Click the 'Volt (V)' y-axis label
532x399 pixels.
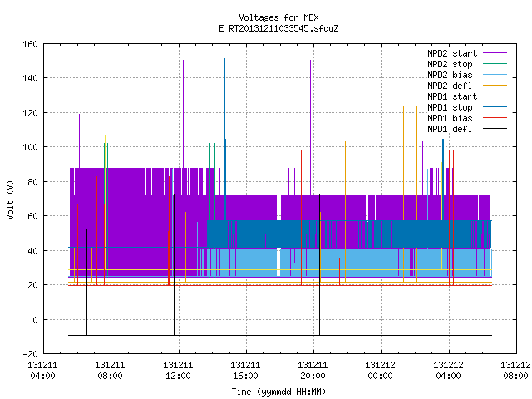(x=11, y=199)
